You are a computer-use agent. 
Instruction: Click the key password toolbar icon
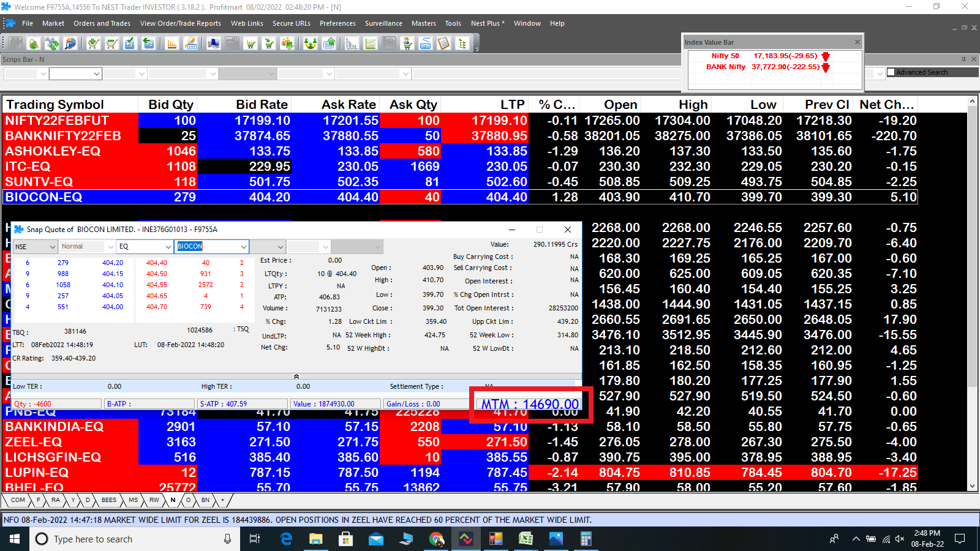pyautogui.click(x=190, y=43)
